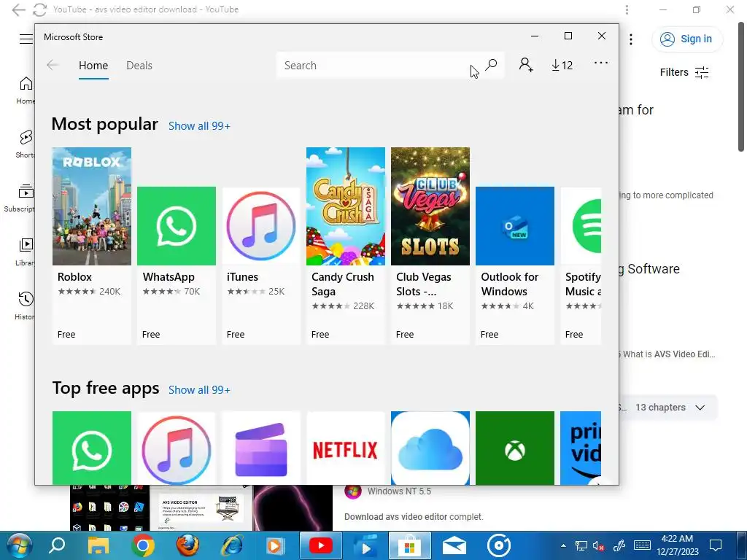Image resolution: width=747 pixels, height=560 pixels.
Task: Launch Firefox from the taskbar
Action: (x=187, y=545)
